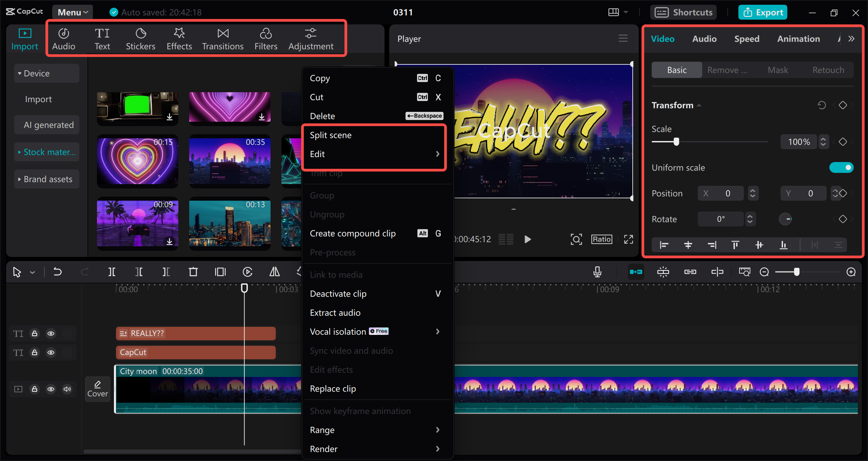Lock the REALLY?? text track
868x461 pixels.
(x=35, y=333)
